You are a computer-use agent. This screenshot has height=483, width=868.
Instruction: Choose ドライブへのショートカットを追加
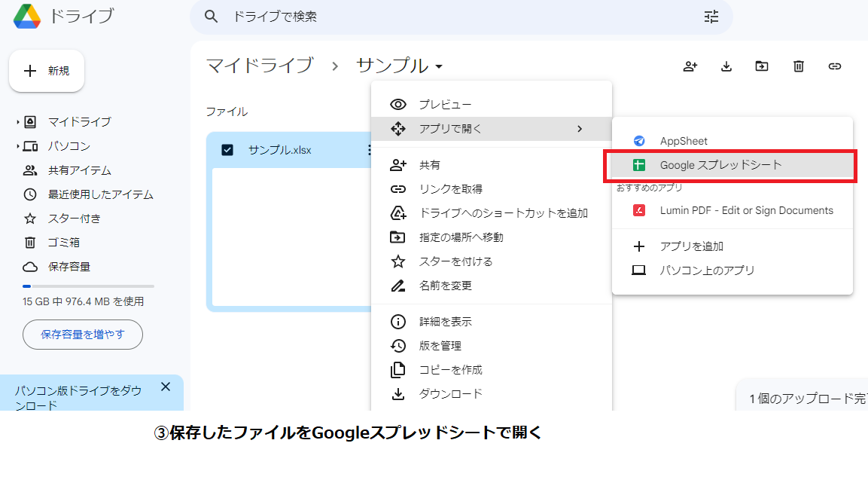click(492, 213)
